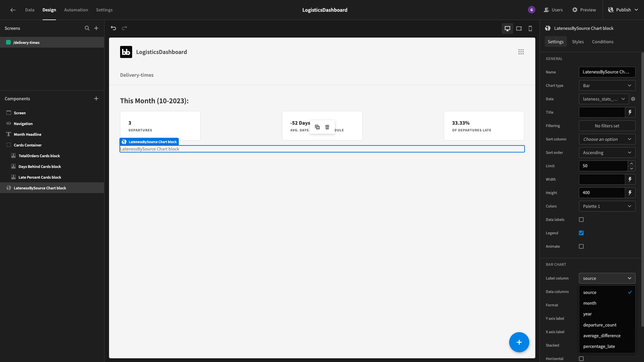Image resolution: width=644 pixels, height=362 pixels.
Task: Open the Chart type dropdown
Action: point(607,85)
